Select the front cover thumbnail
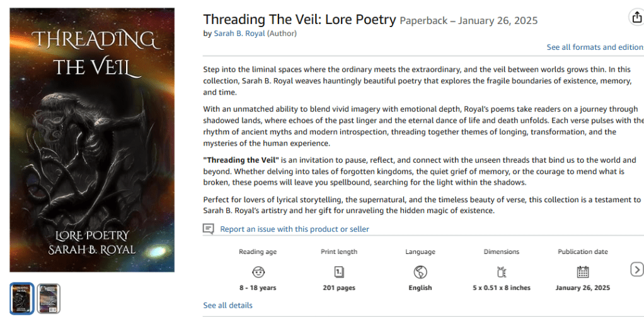Screen dimensions: 644x317 pos(22,298)
